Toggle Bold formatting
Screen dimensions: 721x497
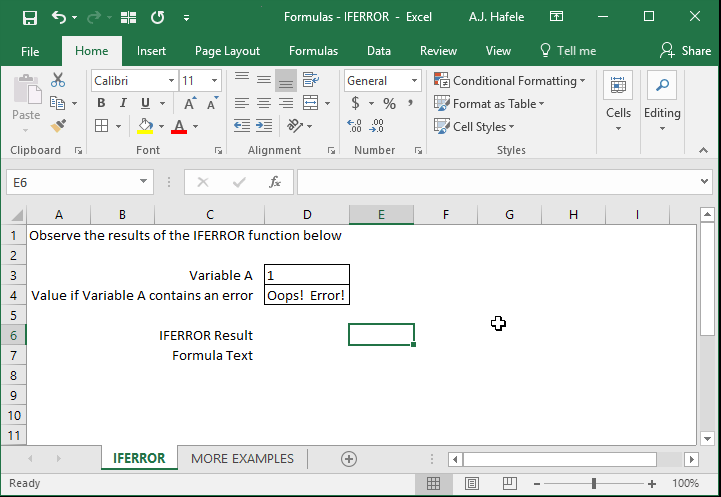point(101,103)
